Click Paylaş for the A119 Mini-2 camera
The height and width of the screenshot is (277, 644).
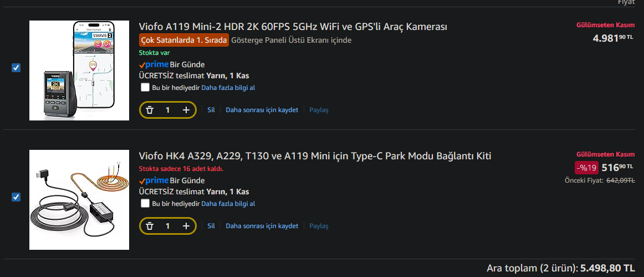319,110
